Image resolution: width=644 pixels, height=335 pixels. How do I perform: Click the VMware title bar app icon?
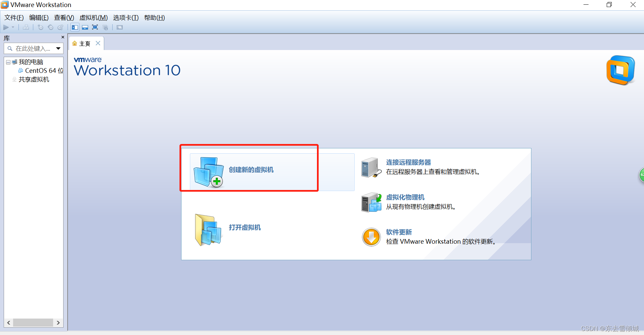(x=5, y=5)
